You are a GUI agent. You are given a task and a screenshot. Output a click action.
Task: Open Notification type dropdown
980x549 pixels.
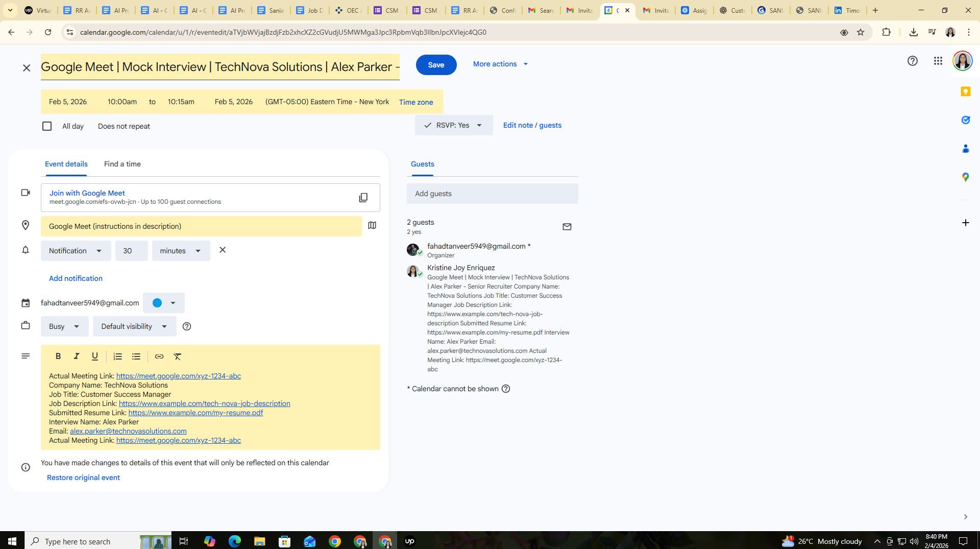coord(76,251)
